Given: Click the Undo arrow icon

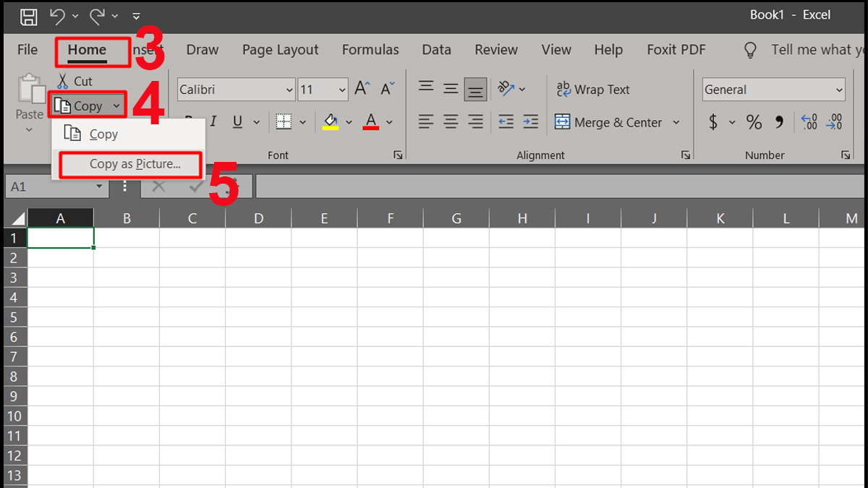Looking at the screenshot, I should [57, 16].
